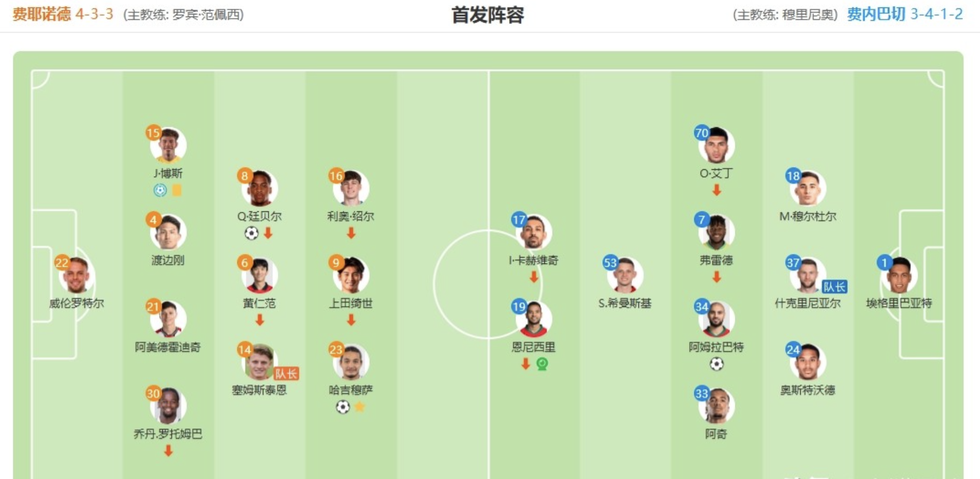
Task: Click the number 17 badge of I·卡赫维奇
Action: click(519, 219)
